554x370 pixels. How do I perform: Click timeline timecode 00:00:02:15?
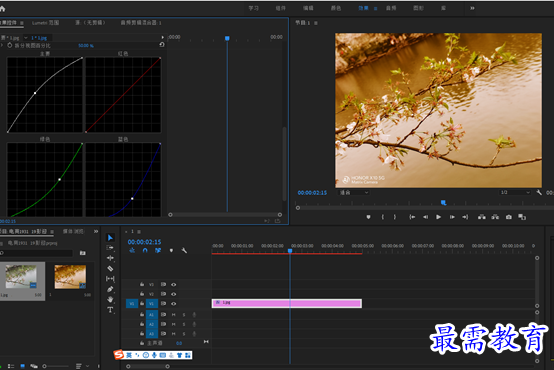click(x=145, y=242)
